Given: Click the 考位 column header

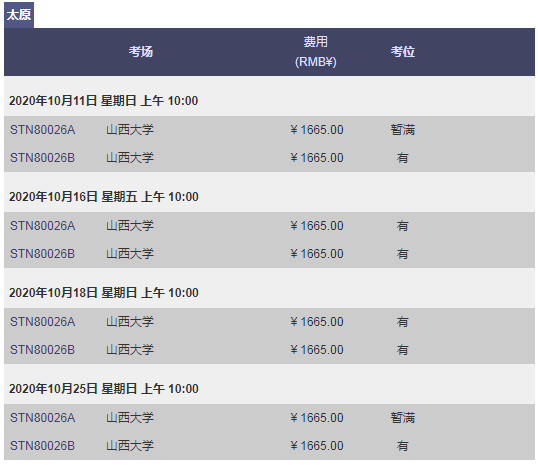Looking at the screenshot, I should 402,52.
